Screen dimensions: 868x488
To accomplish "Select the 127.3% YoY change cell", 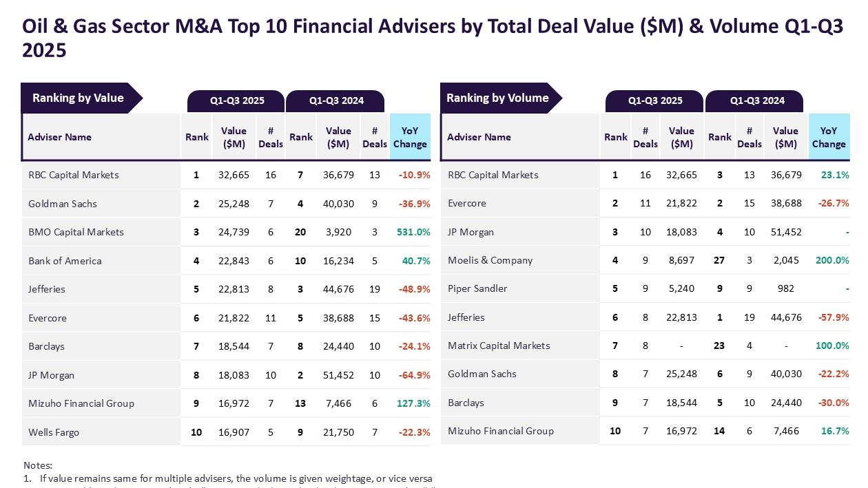I will 413,403.
